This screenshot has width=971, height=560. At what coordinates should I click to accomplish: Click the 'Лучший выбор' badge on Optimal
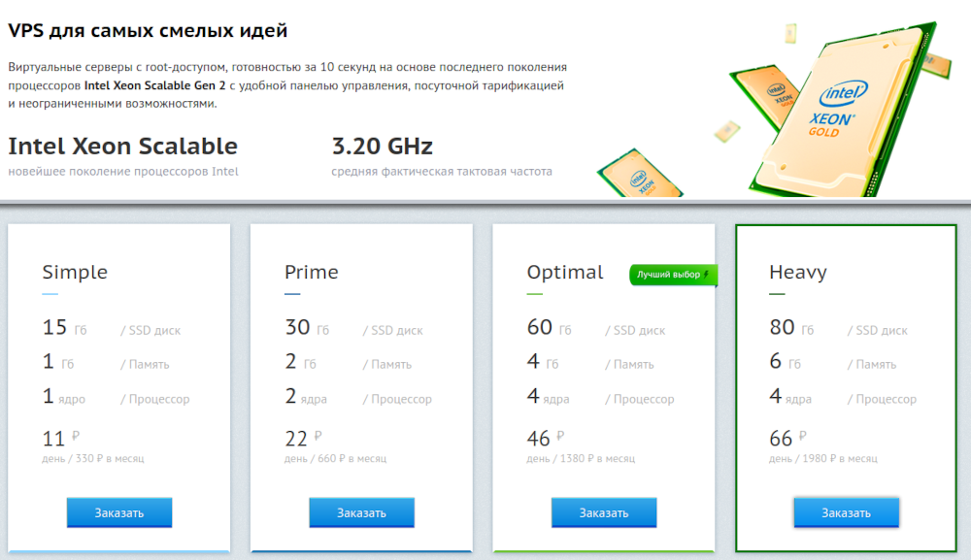pos(673,275)
